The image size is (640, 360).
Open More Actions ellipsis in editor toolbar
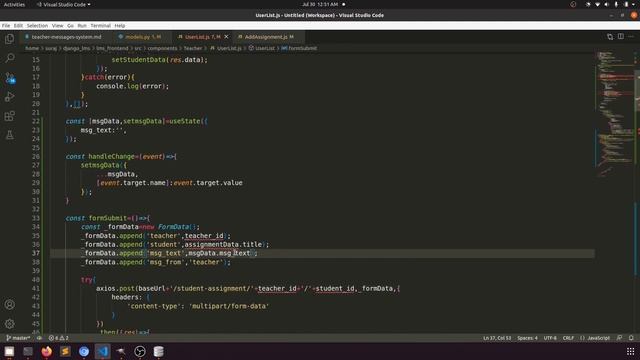pyautogui.click(x=631, y=37)
